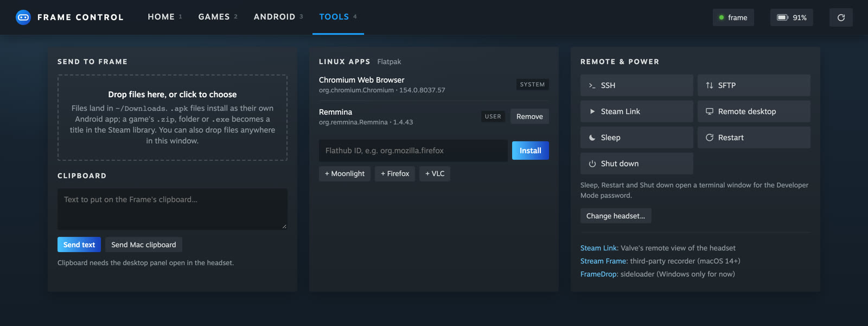Open the Home tab
Image resolution: width=868 pixels, height=326 pixels.
165,17
